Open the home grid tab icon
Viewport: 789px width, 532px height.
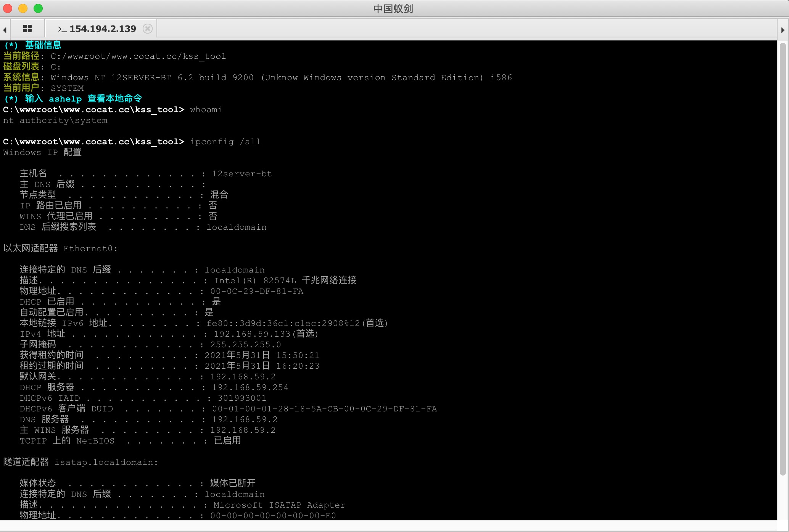tap(27, 29)
